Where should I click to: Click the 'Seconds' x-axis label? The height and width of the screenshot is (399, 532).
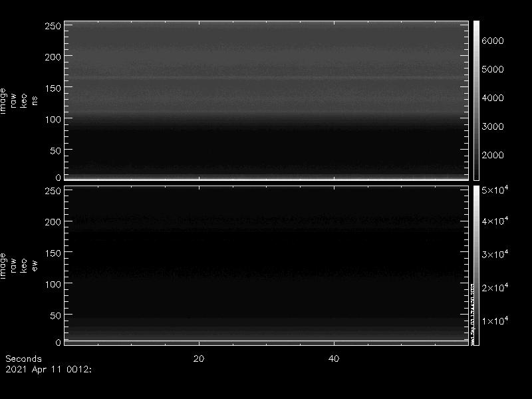(23, 358)
